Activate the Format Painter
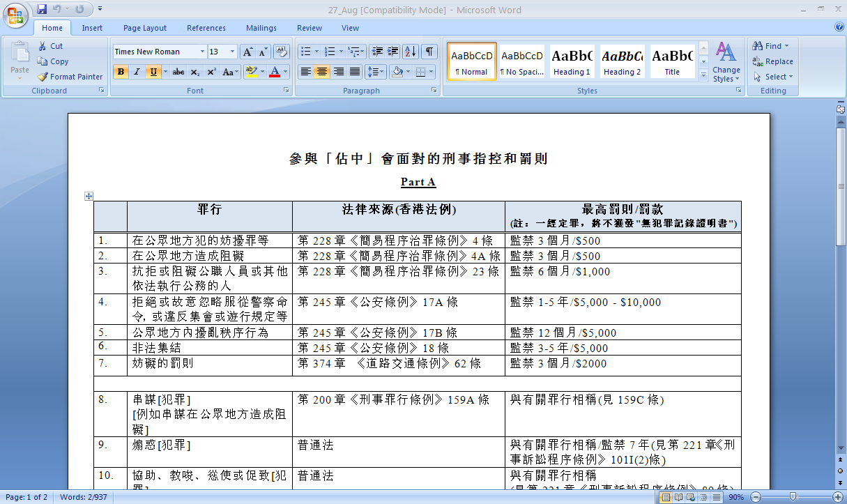 [x=70, y=77]
